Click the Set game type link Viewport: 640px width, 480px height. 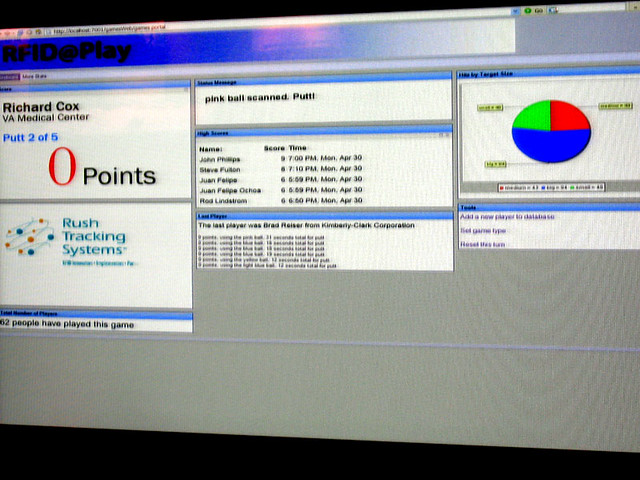click(483, 231)
